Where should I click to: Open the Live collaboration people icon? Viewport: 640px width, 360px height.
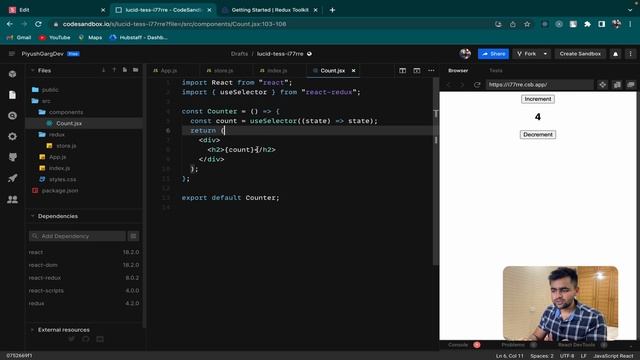click(x=12, y=199)
